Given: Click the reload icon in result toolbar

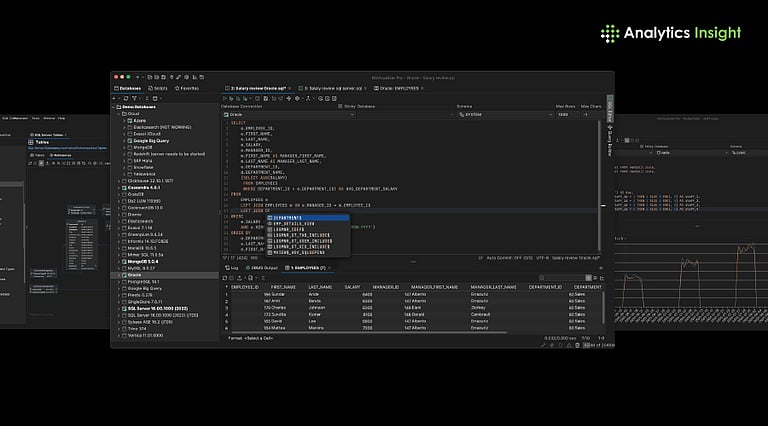Looking at the screenshot, I should point(225,278).
